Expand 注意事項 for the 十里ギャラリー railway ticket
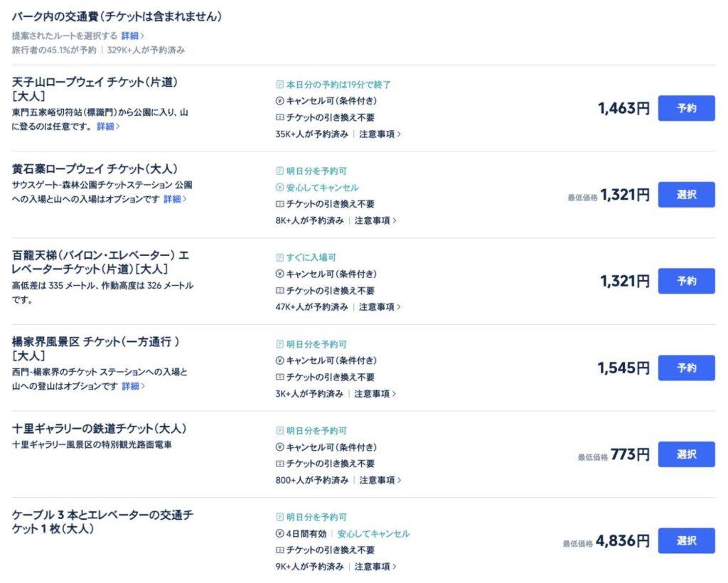 tap(380, 480)
